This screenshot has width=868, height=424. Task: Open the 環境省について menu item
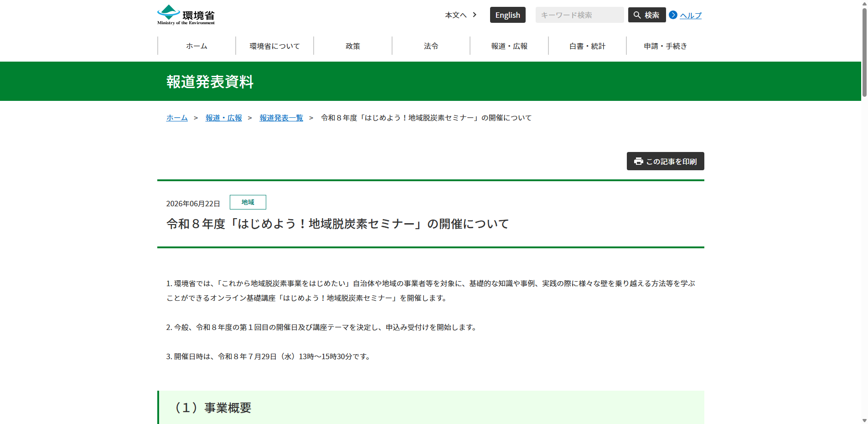click(275, 46)
